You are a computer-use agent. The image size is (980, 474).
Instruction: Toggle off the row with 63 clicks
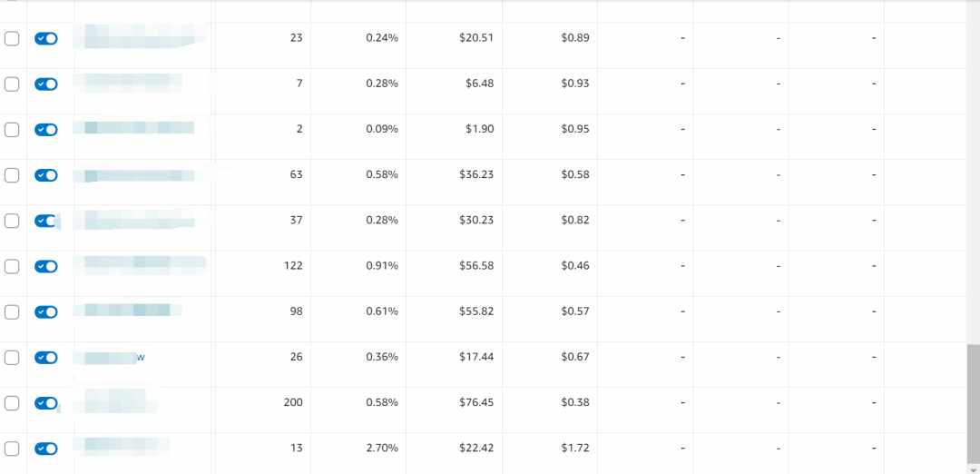[46, 176]
